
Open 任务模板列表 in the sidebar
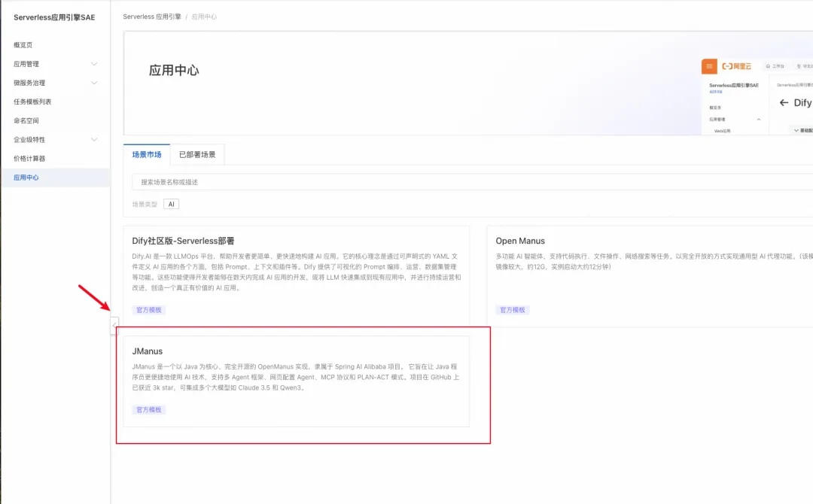point(32,102)
